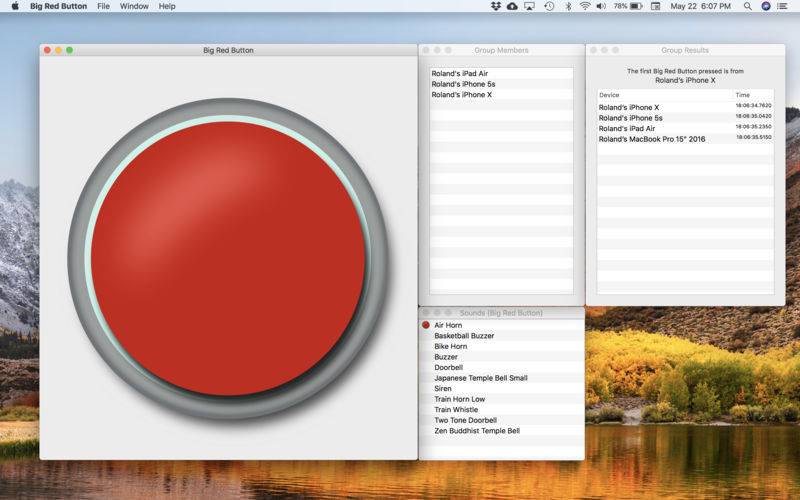
Task: Select Two Tone Doorbell sound
Action: coord(502,420)
